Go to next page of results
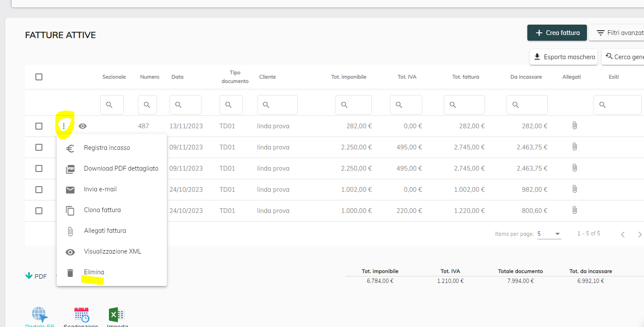This screenshot has width=644, height=327. point(640,235)
